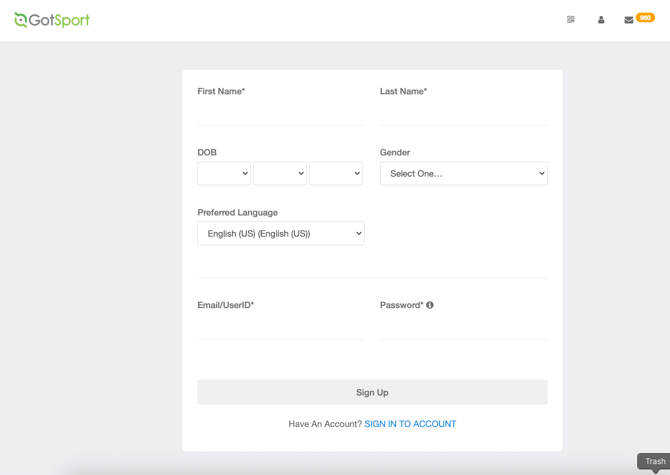Click the chevron of Preferred Language select
The width and height of the screenshot is (670, 475).
tap(359, 233)
